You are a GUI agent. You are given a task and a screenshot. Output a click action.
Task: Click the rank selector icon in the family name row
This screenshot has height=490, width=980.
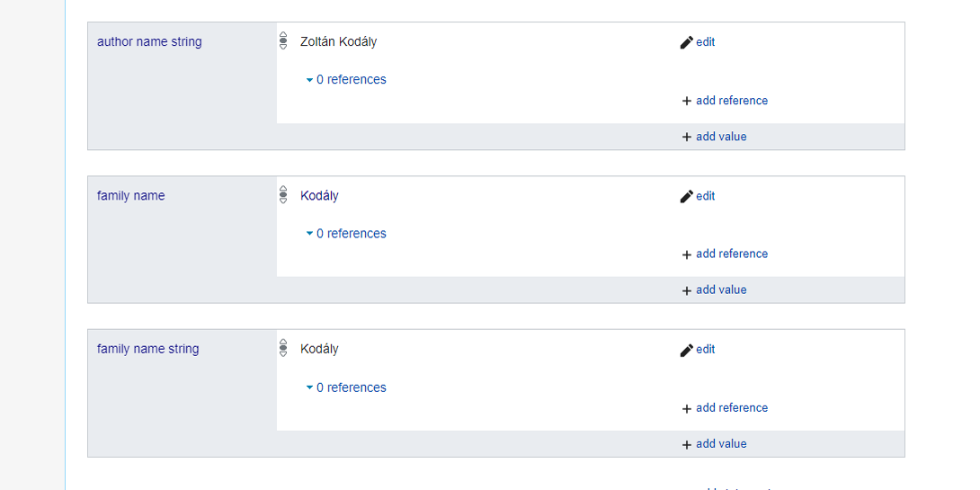tap(283, 195)
